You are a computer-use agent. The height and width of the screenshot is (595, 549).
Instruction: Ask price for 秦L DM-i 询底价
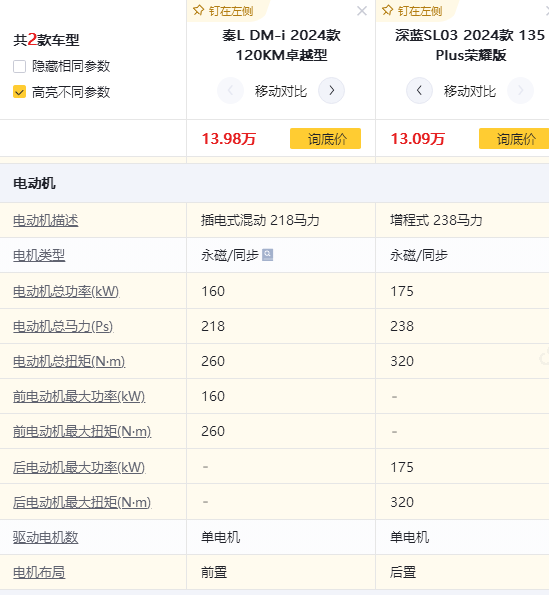325,139
